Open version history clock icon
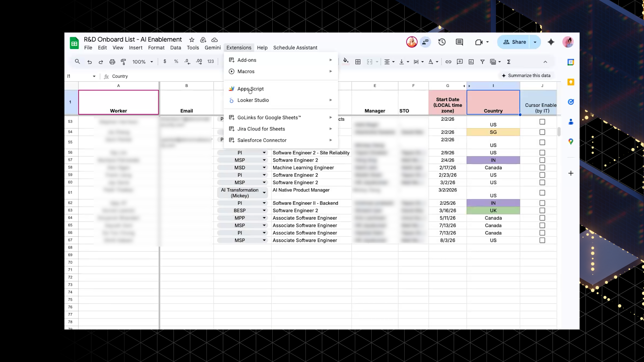Screen dimensions: 644x362 pyautogui.click(x=442, y=42)
